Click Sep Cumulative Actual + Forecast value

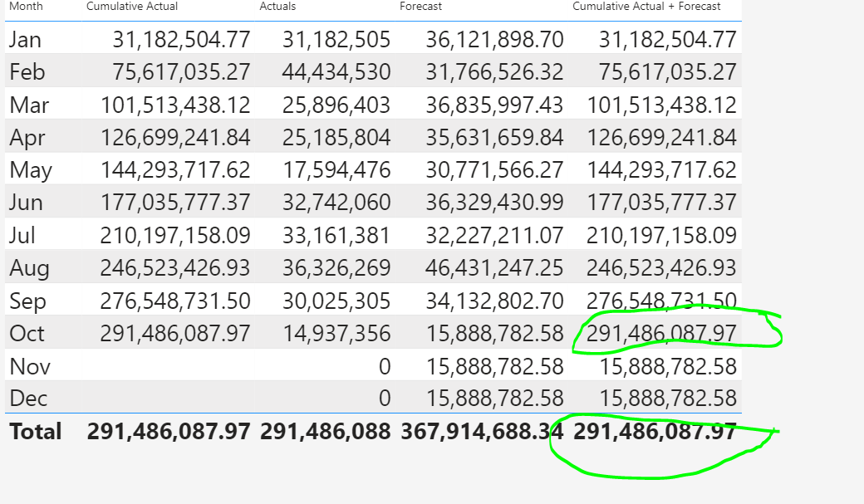[661, 301]
